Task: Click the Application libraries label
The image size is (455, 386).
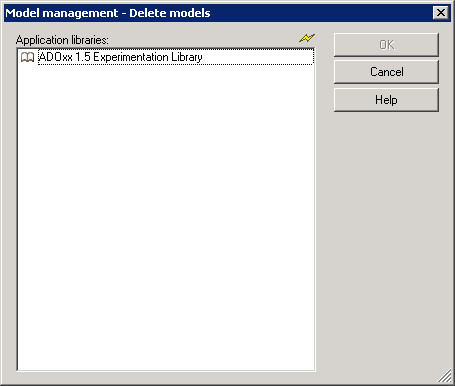Action: tap(62, 40)
